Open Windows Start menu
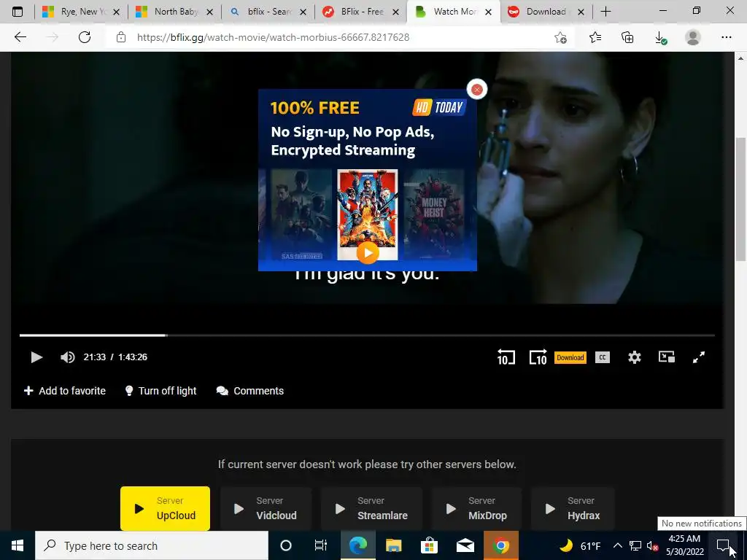This screenshot has height=560, width=747. [x=18, y=545]
